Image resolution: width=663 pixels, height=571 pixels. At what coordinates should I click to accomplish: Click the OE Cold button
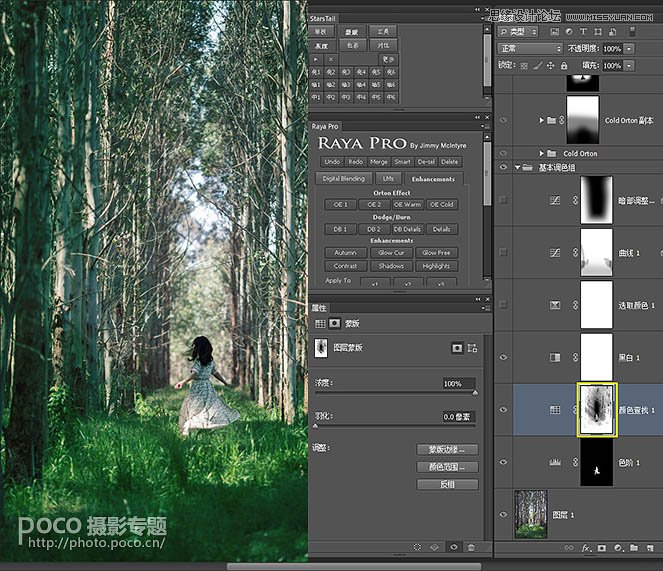coord(441,205)
